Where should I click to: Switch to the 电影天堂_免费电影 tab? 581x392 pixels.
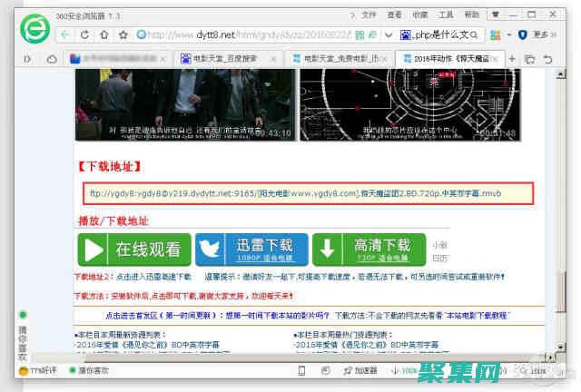tap(340, 59)
